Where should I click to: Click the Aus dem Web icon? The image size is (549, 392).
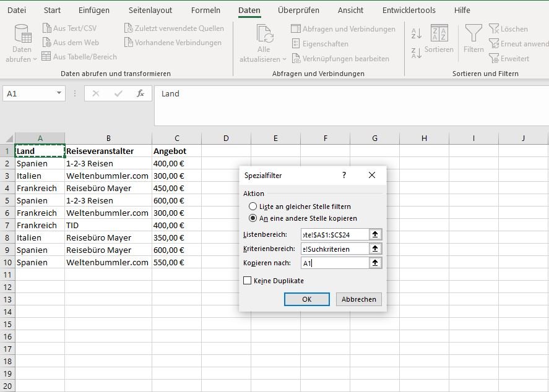tap(47, 43)
